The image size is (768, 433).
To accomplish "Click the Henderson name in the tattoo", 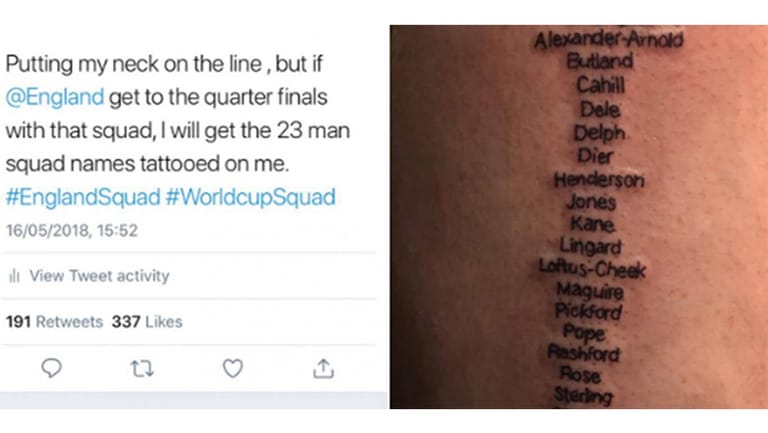I will point(599,180).
